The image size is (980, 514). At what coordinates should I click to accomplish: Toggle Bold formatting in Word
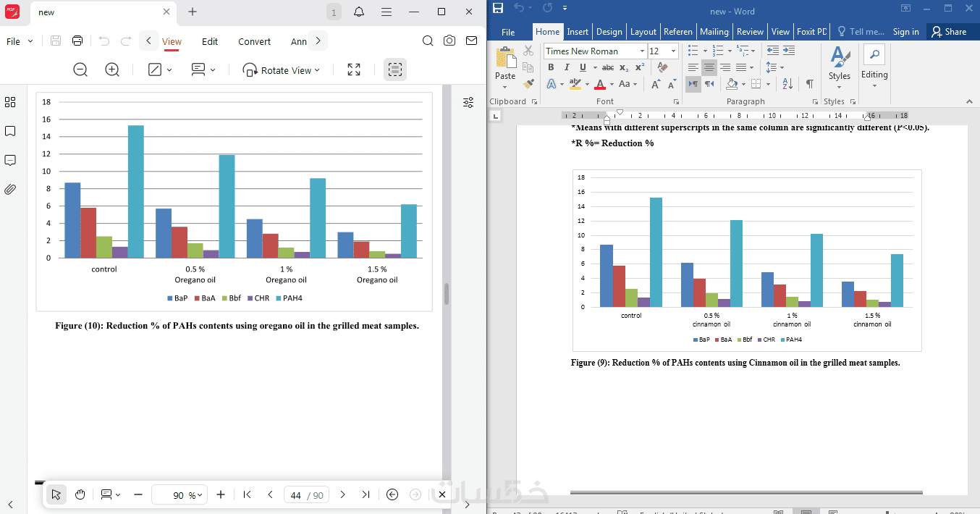(551, 67)
